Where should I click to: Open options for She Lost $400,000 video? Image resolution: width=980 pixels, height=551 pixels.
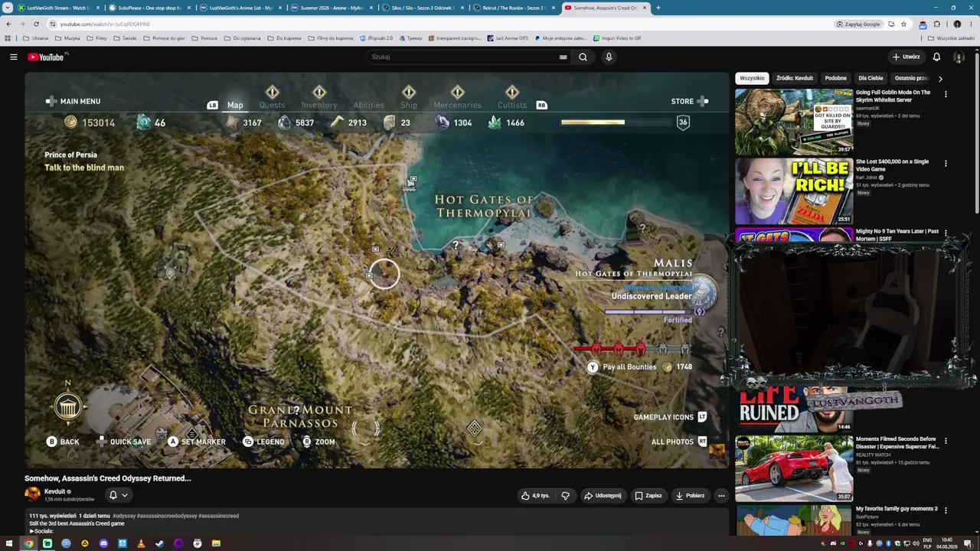tap(946, 163)
